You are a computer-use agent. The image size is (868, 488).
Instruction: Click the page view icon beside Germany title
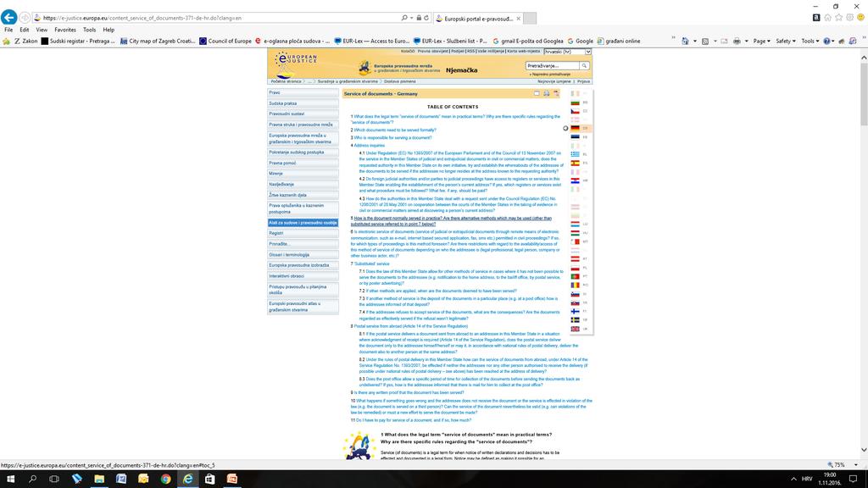pos(537,93)
